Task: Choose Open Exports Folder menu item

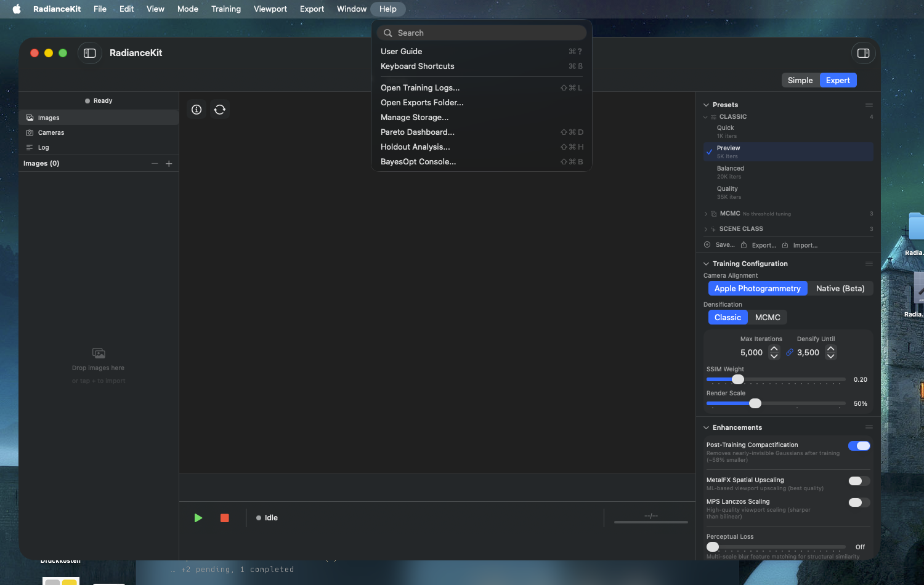Action: 482,102
